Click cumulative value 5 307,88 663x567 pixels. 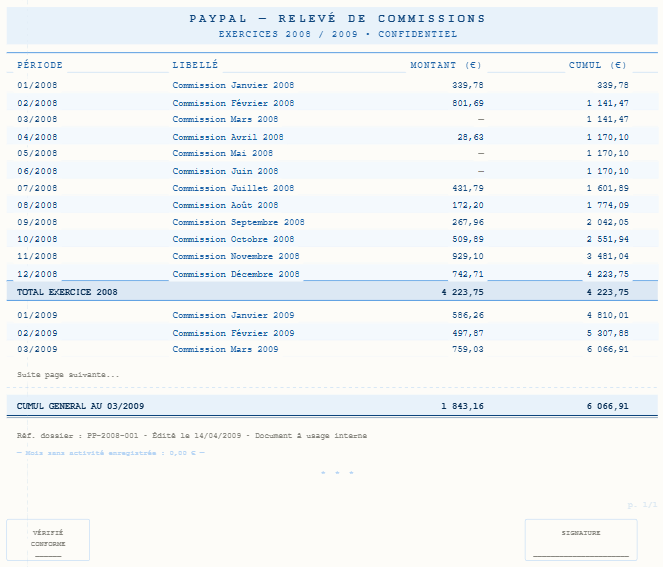[608, 333]
